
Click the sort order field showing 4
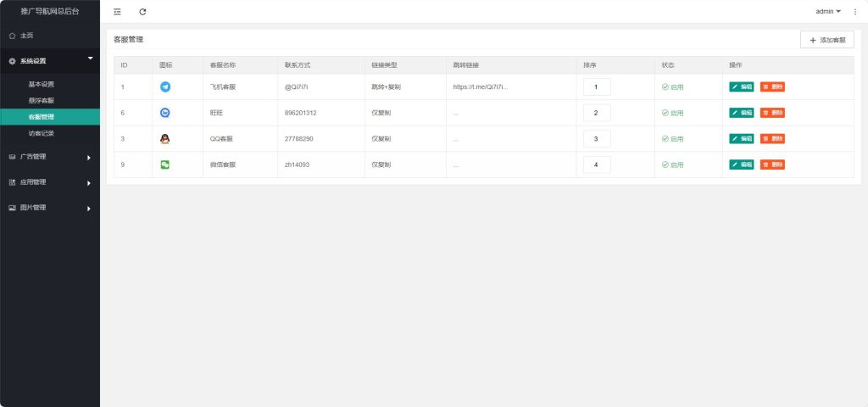coord(597,165)
